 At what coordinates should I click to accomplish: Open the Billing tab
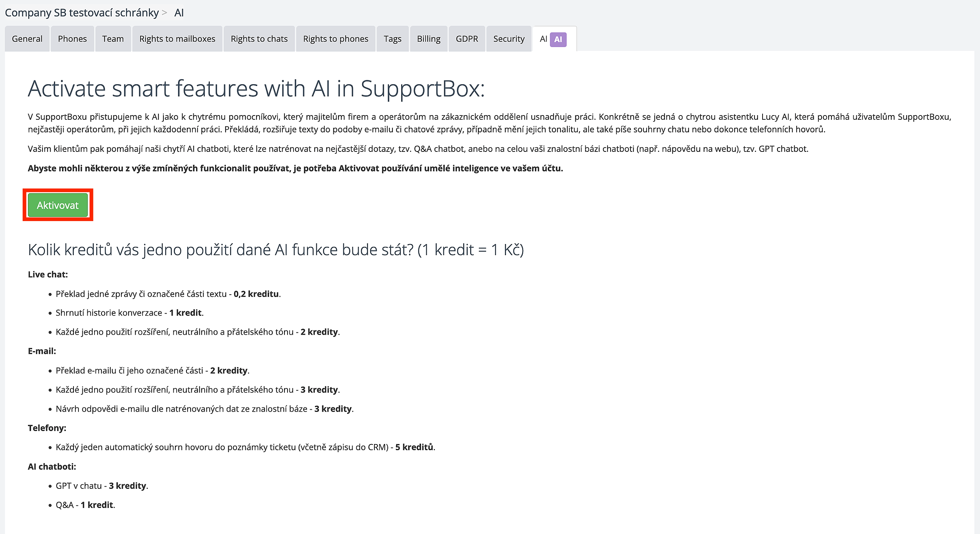click(x=428, y=39)
